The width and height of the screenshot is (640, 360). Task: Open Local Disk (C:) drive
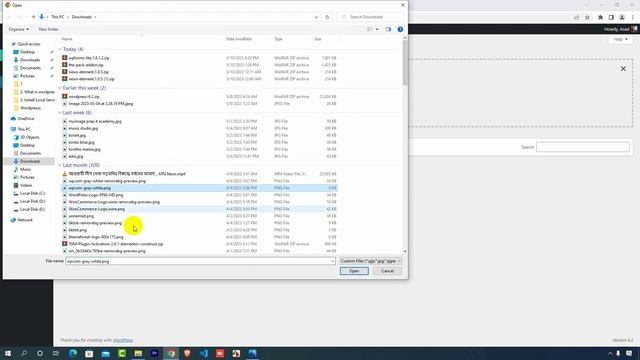tap(32, 193)
